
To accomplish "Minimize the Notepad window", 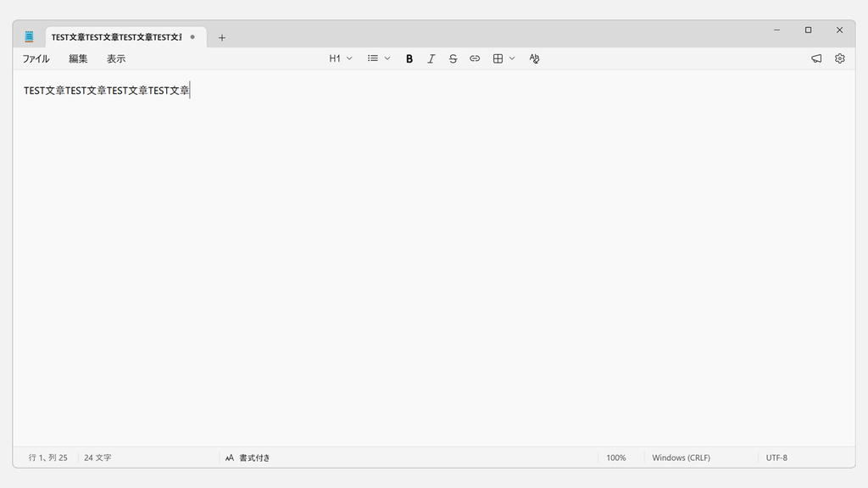I will click(777, 30).
